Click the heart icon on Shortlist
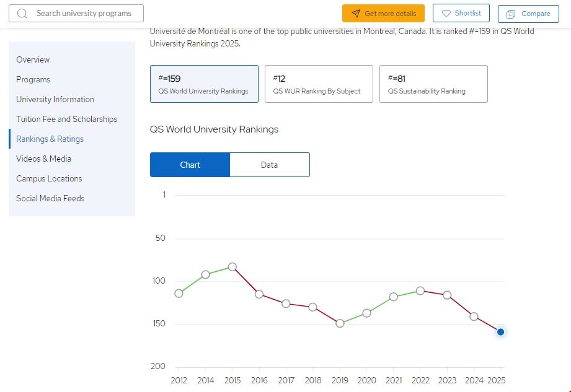 click(446, 14)
